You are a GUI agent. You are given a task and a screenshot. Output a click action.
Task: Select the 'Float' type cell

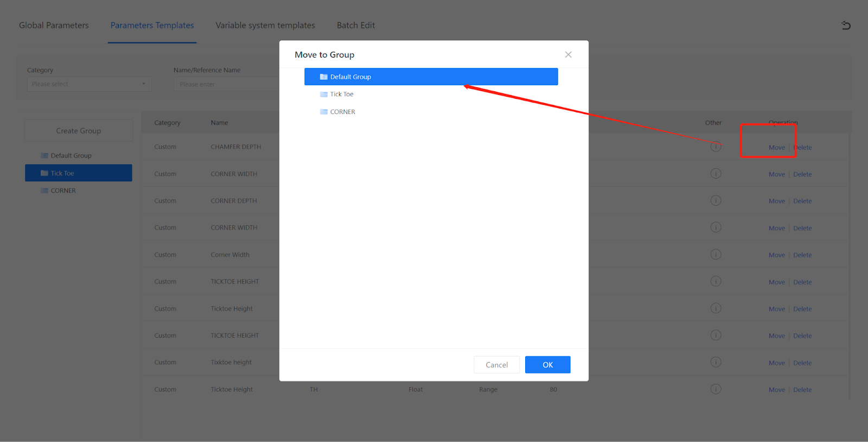[x=416, y=389]
